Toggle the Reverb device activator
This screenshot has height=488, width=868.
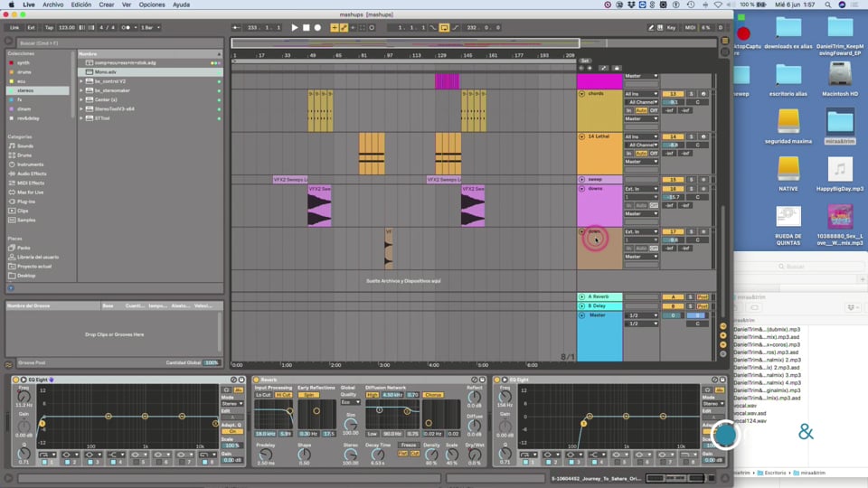(x=256, y=380)
